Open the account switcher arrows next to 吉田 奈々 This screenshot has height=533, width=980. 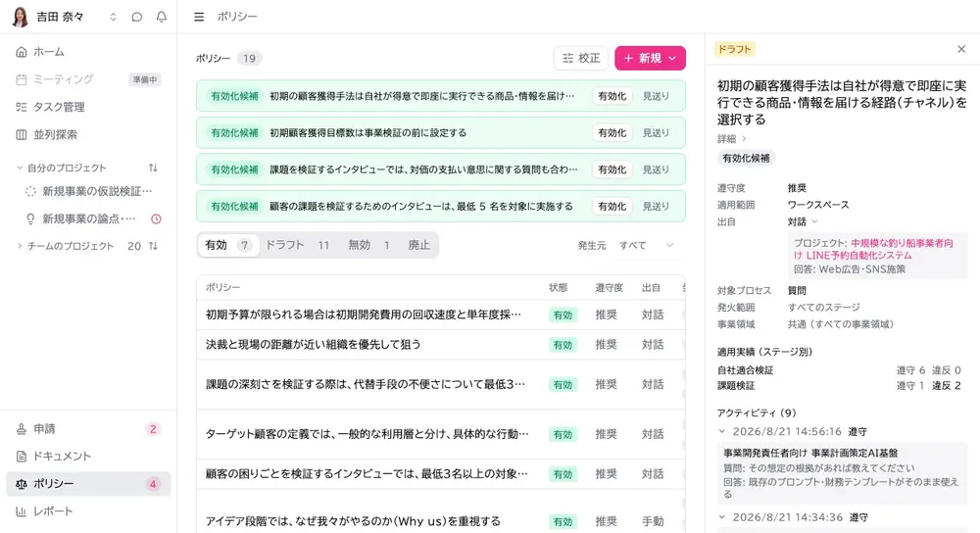point(113,17)
